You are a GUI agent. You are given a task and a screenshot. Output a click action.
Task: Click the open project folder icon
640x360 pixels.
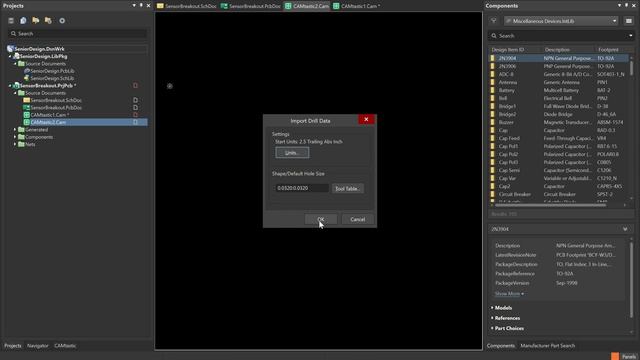(x=36, y=20)
